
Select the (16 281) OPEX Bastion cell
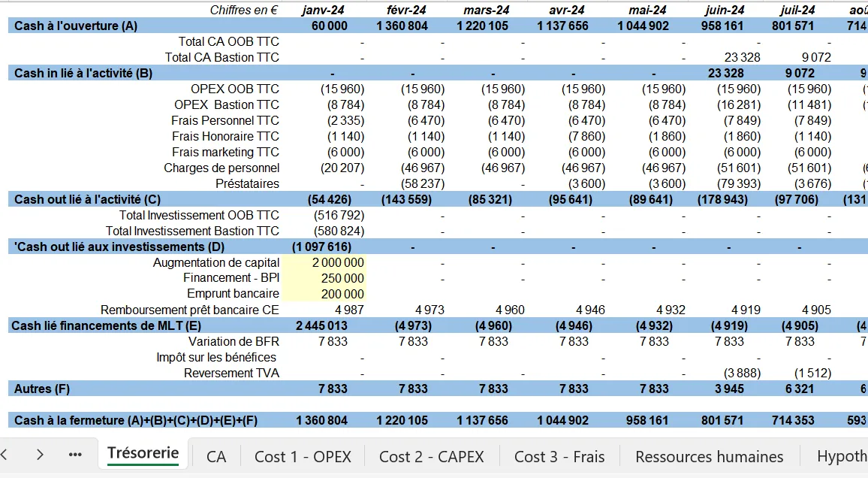(x=738, y=104)
